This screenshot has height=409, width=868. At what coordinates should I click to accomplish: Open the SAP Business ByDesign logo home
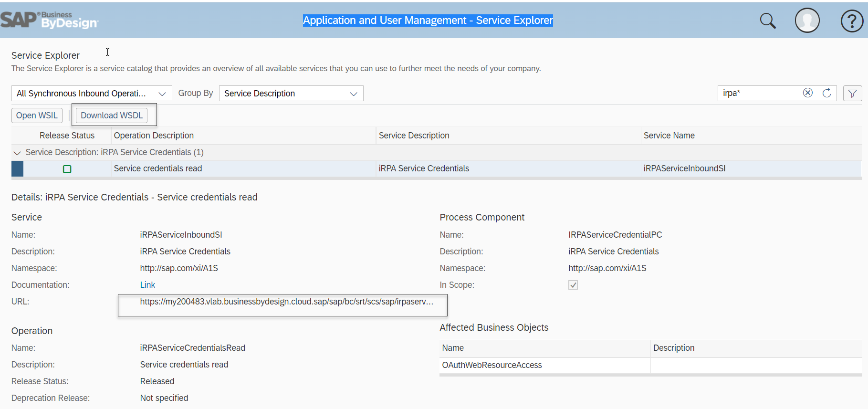point(49,20)
